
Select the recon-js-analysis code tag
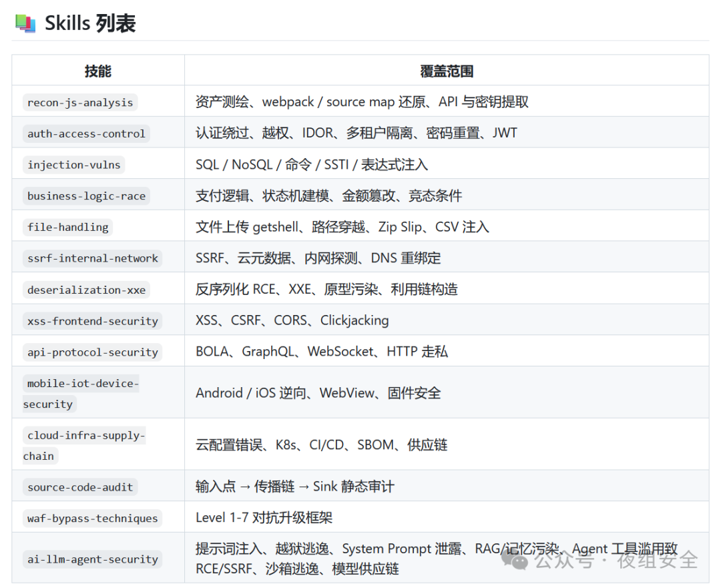(x=80, y=102)
